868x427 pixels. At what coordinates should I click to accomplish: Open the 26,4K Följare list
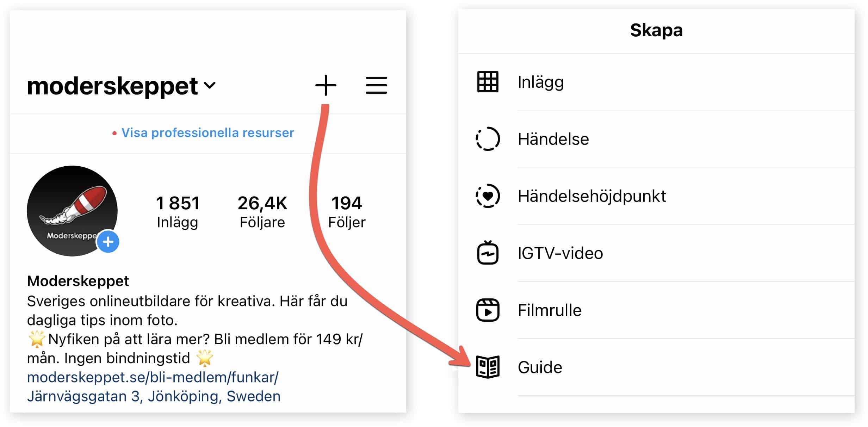click(x=262, y=212)
